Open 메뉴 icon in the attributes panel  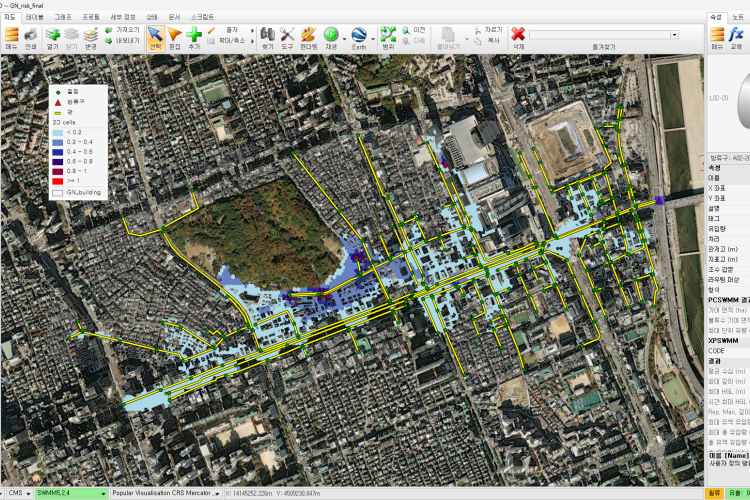[x=717, y=38]
